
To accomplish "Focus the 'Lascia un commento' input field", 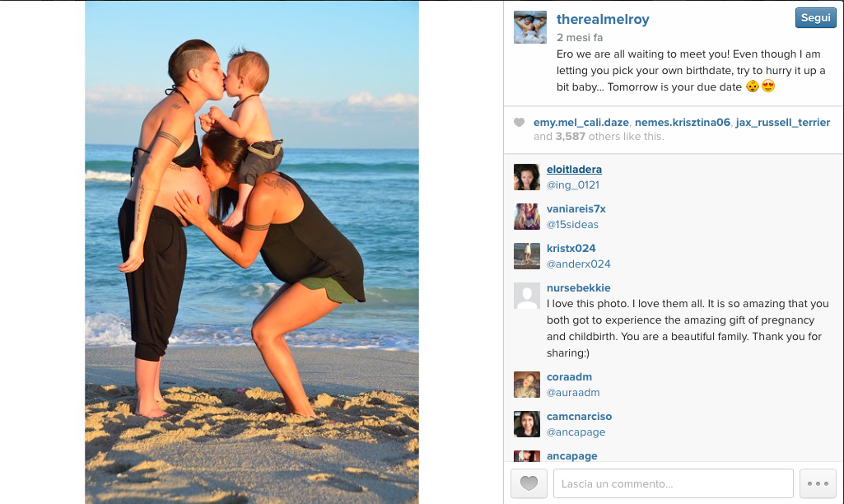I will pyautogui.click(x=674, y=483).
